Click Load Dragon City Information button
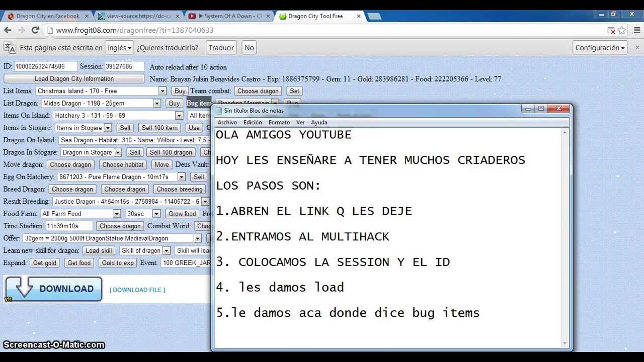The width and height of the screenshot is (644, 362). tap(74, 79)
